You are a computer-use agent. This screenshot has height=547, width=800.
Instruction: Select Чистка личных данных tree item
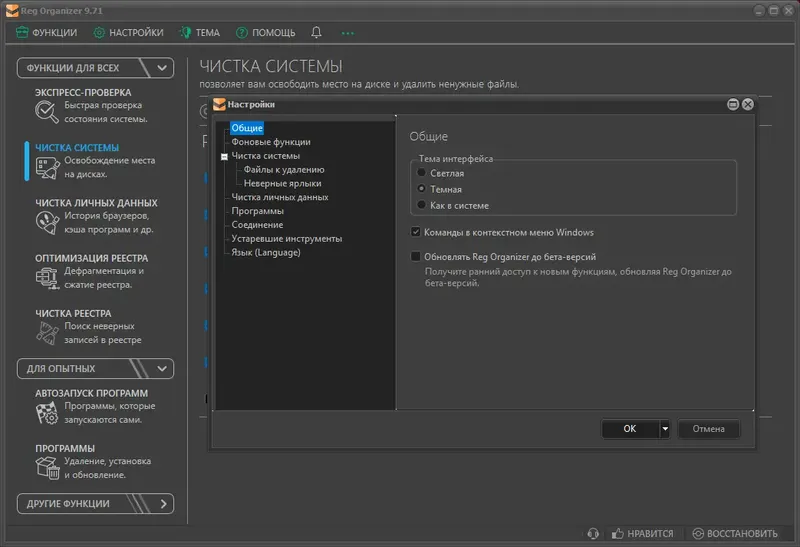pyautogui.click(x=280, y=197)
